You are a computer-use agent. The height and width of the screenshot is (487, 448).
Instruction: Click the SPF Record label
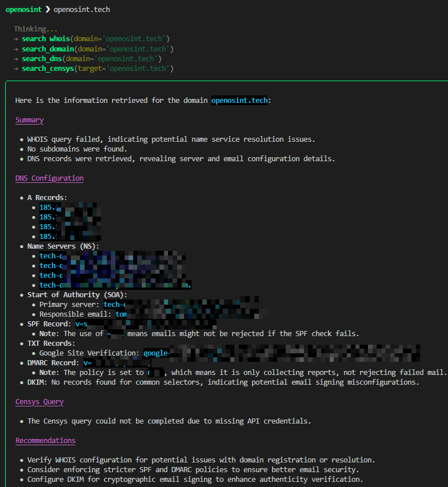(49, 324)
